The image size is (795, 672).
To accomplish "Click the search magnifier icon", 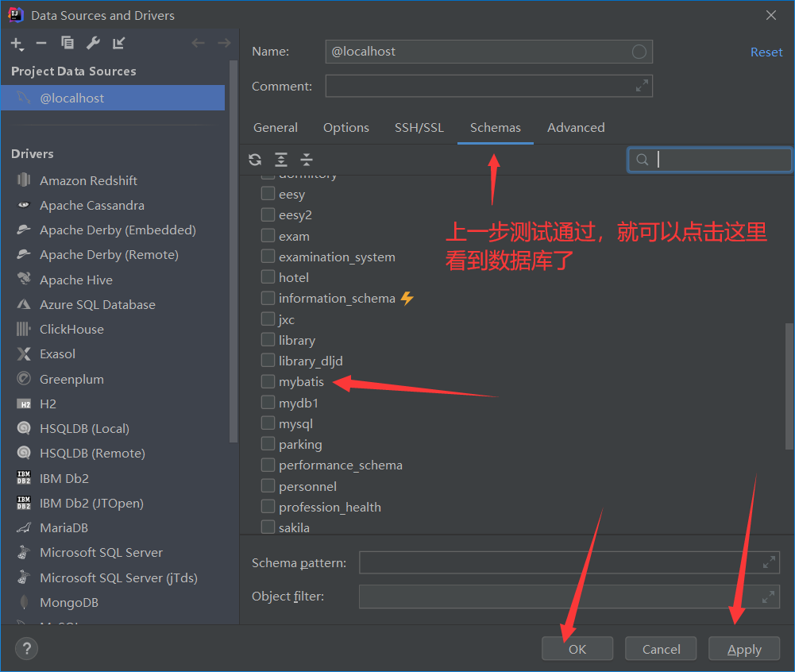I will pyautogui.click(x=642, y=160).
